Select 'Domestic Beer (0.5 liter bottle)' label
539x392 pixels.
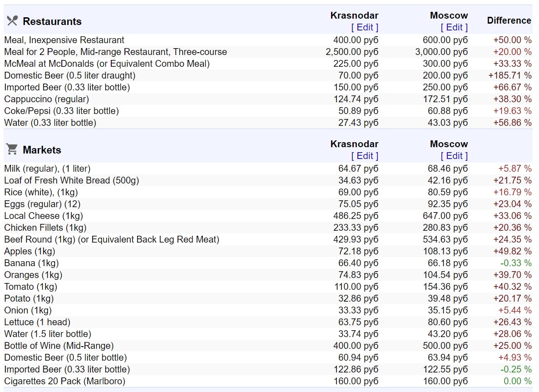click(x=66, y=357)
